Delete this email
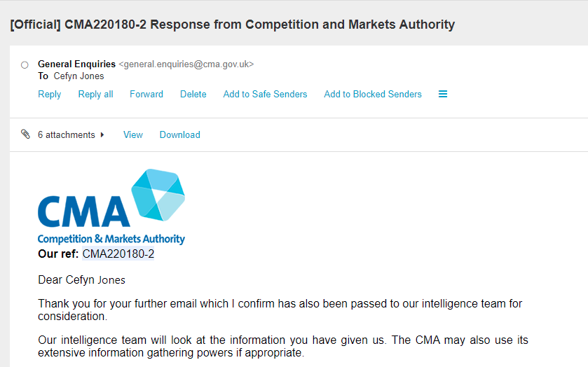Screen dimensions: 588x367 193,94
